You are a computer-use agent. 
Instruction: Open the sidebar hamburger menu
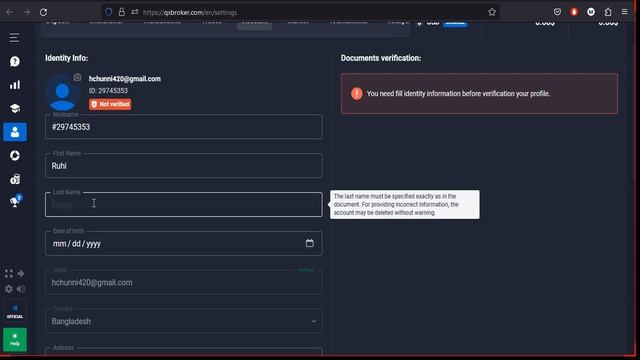14,38
